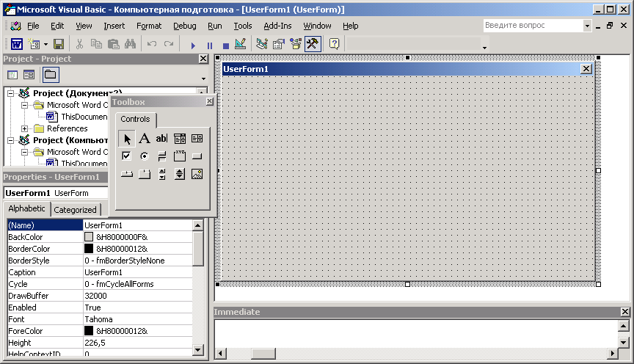The image size is (634, 364).
Task: Click the Введите вопрос question field
Action: click(533, 26)
